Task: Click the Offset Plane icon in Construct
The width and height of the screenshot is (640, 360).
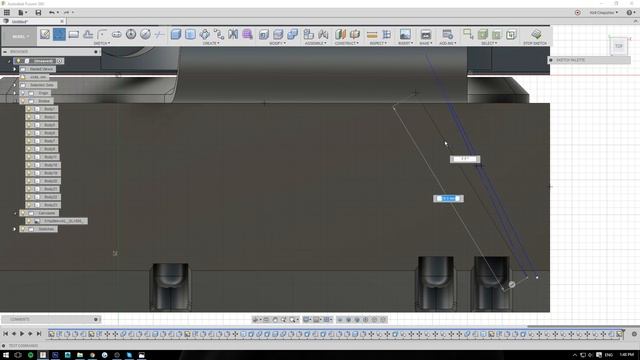Action: pyautogui.click(x=340, y=34)
